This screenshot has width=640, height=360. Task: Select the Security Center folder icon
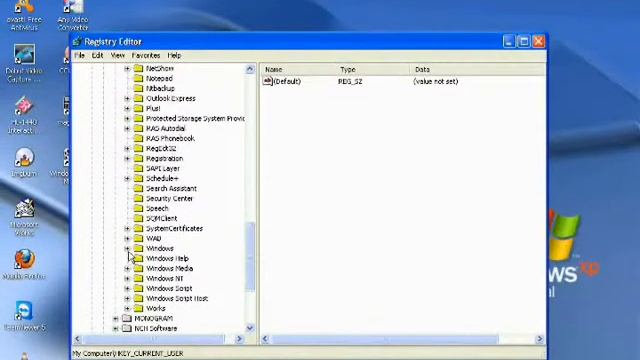click(x=139, y=198)
